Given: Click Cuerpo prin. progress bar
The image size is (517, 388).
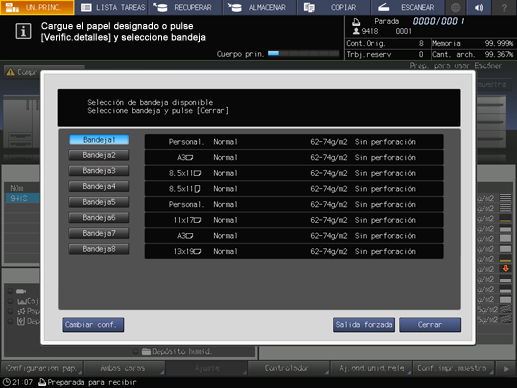Looking at the screenshot, I should (303, 53).
